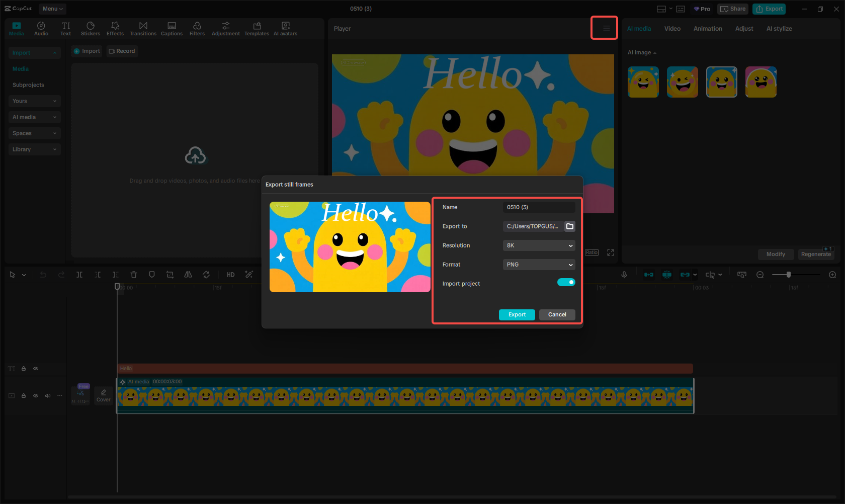Open the Effects panel
This screenshot has height=504, width=845.
tap(115, 29)
